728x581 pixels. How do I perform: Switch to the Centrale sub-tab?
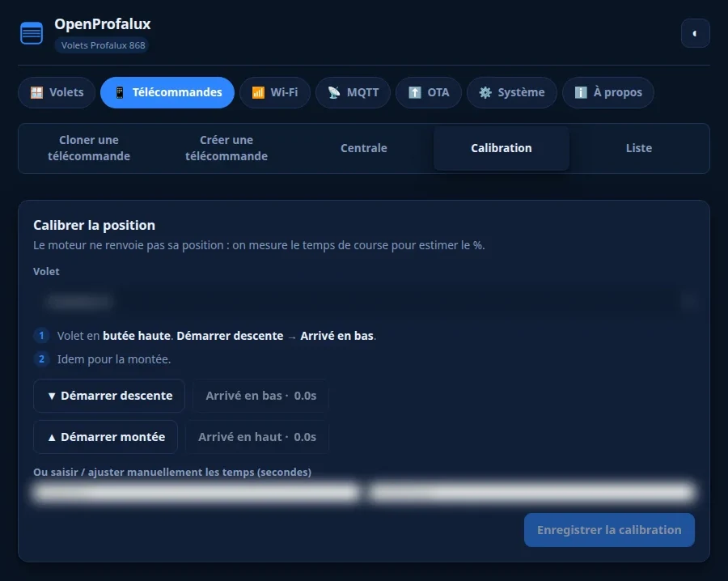(364, 148)
